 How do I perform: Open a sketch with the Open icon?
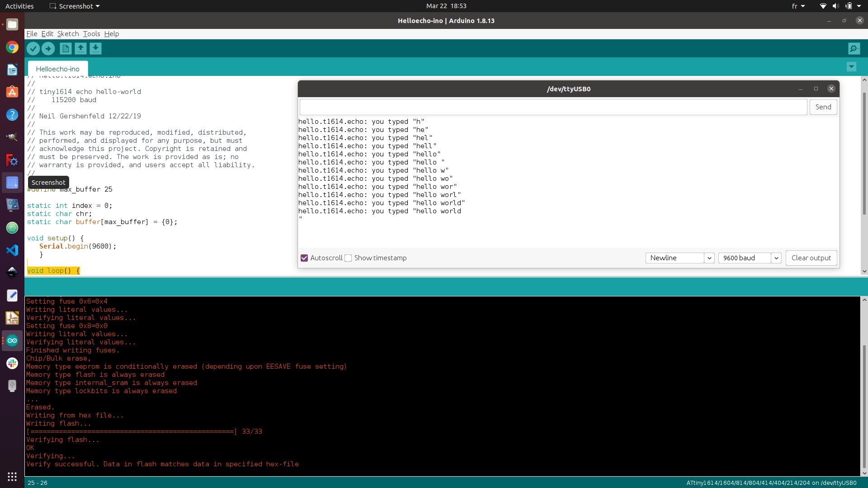80,48
